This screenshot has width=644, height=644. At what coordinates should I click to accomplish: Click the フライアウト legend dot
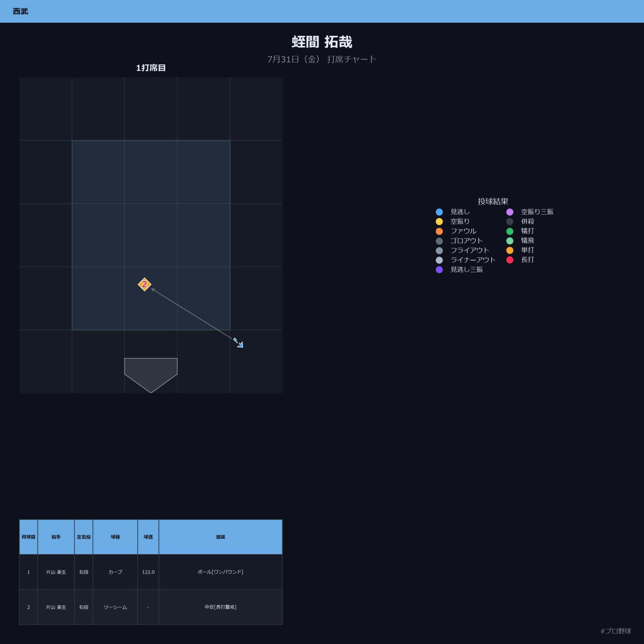coord(439,251)
